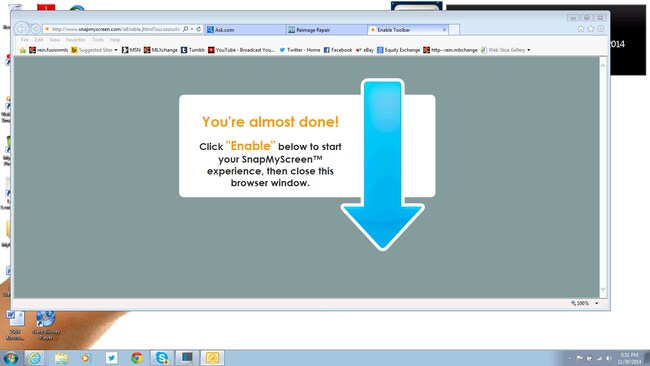Open the Facebook favorites bar link
Image resolution: width=650 pixels, height=366 pixels.
pyautogui.click(x=338, y=50)
